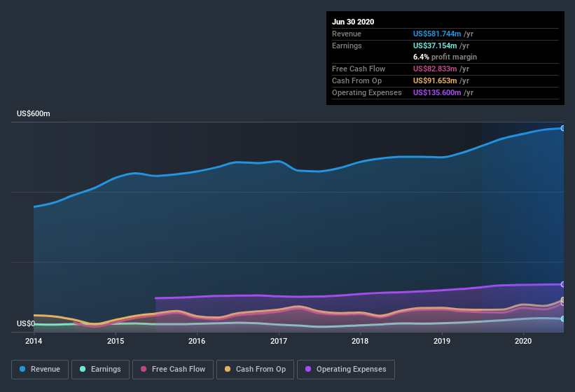Click the Jun 30 2020 tooltip date

click(353, 22)
